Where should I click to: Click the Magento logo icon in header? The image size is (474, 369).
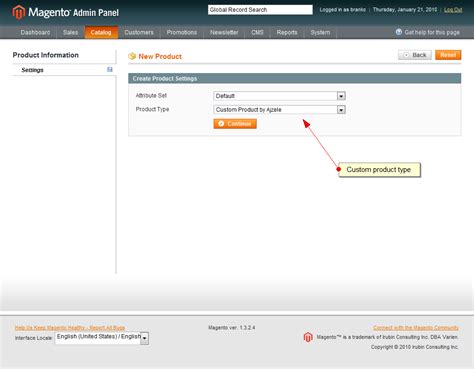pos(19,12)
